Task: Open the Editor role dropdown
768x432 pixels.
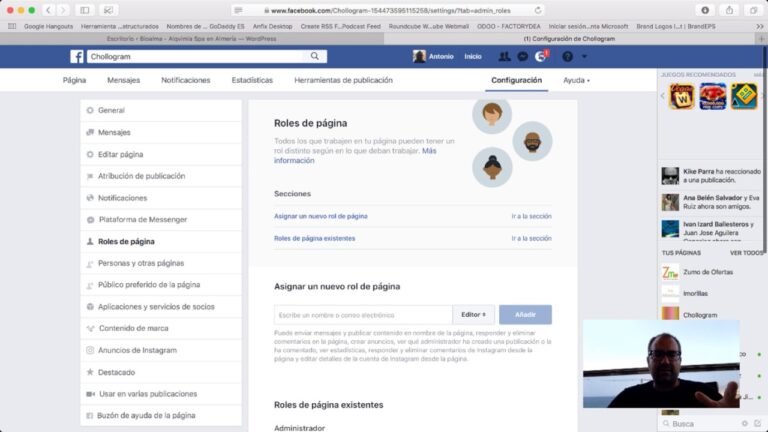Action: (x=473, y=314)
